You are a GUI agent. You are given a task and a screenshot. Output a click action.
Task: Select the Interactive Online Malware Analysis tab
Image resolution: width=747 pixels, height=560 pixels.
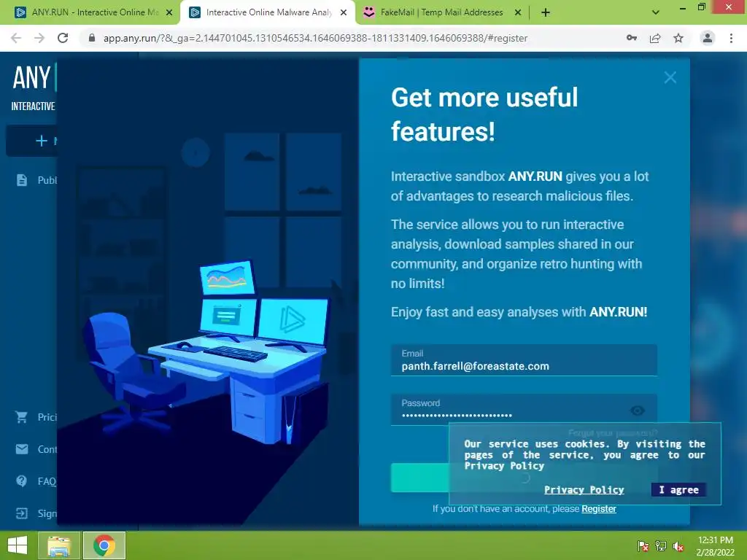pos(268,12)
